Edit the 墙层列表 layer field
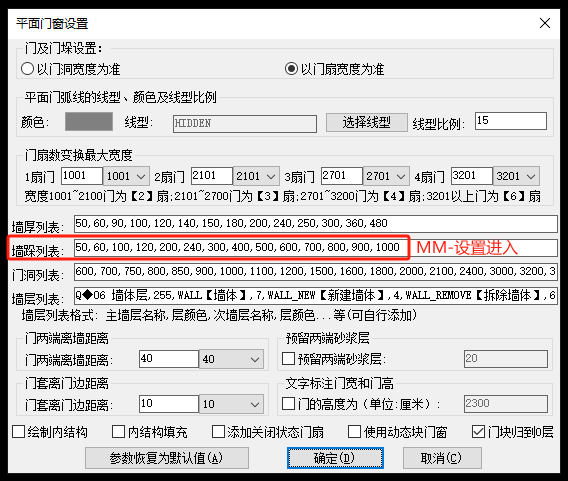The width and height of the screenshot is (568, 481). click(316, 296)
